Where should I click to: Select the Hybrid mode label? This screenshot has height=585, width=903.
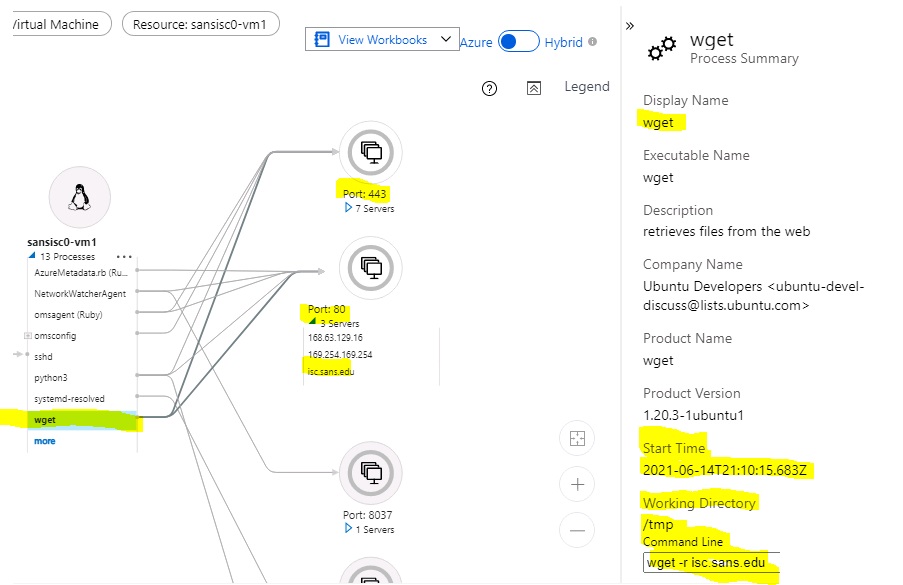(564, 42)
